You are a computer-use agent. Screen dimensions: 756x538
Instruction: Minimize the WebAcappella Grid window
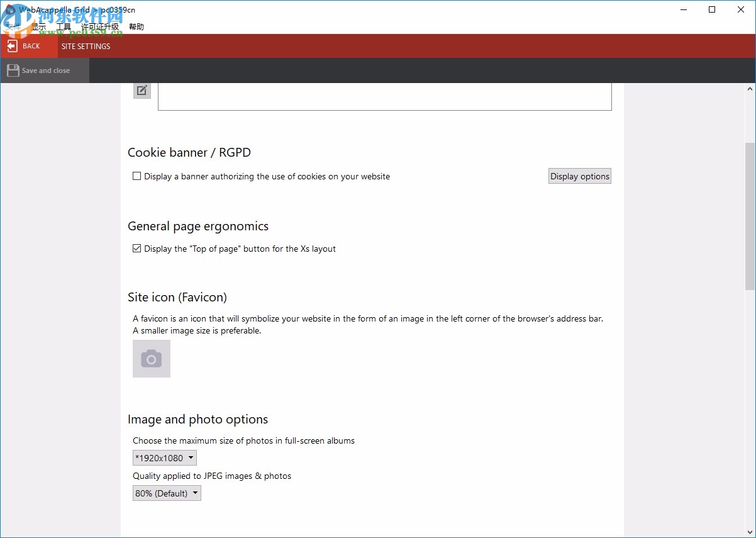click(x=683, y=9)
